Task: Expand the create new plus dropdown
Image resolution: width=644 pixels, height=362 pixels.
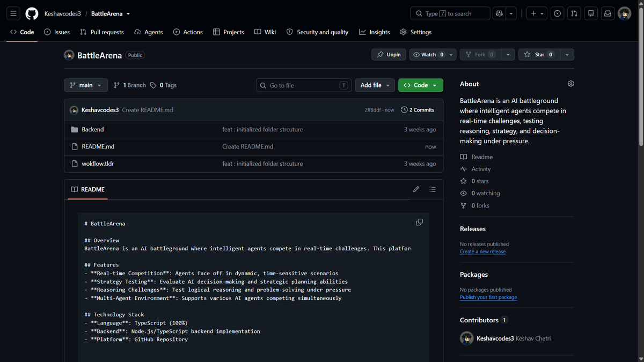Action: (536, 13)
